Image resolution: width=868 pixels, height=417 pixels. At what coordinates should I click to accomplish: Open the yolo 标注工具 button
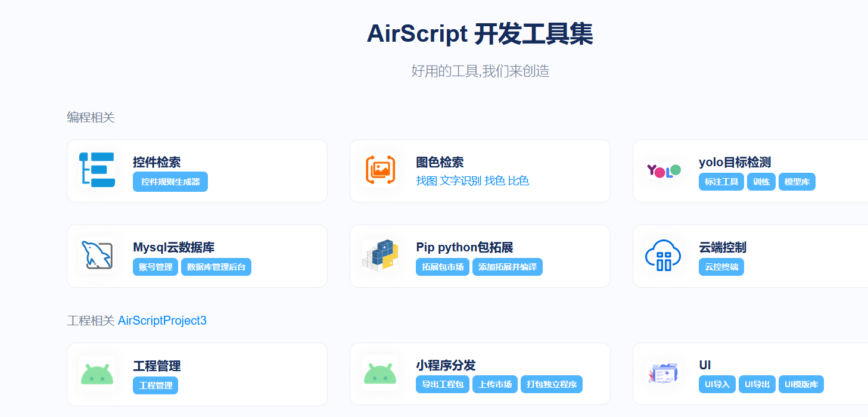pos(721,182)
